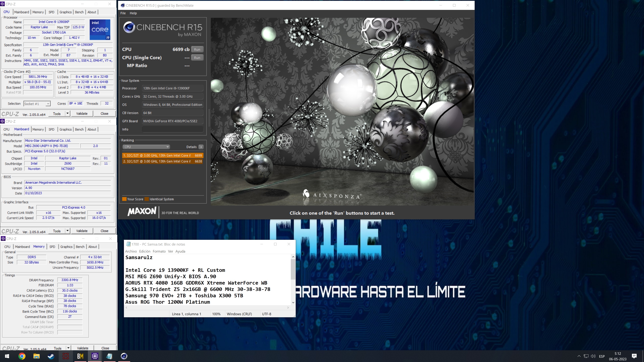Click the Identical System legend swatch
644x362 pixels.
click(147, 199)
